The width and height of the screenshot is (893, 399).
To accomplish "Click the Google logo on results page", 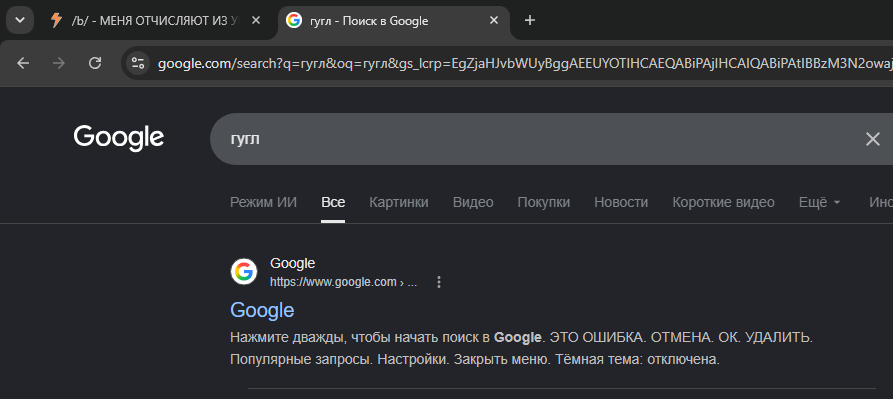I will point(119,138).
